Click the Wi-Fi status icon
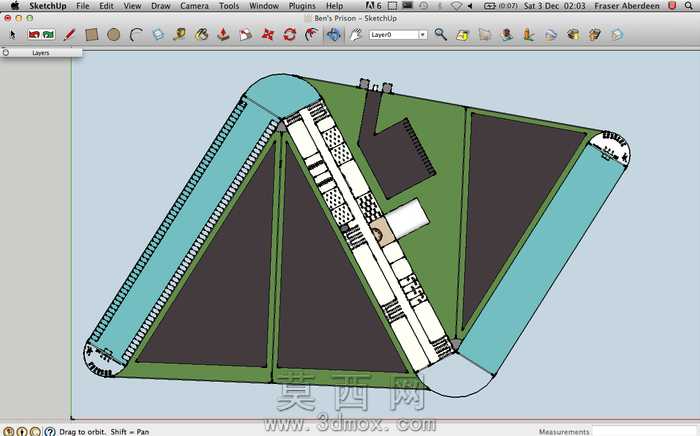 coord(456,6)
